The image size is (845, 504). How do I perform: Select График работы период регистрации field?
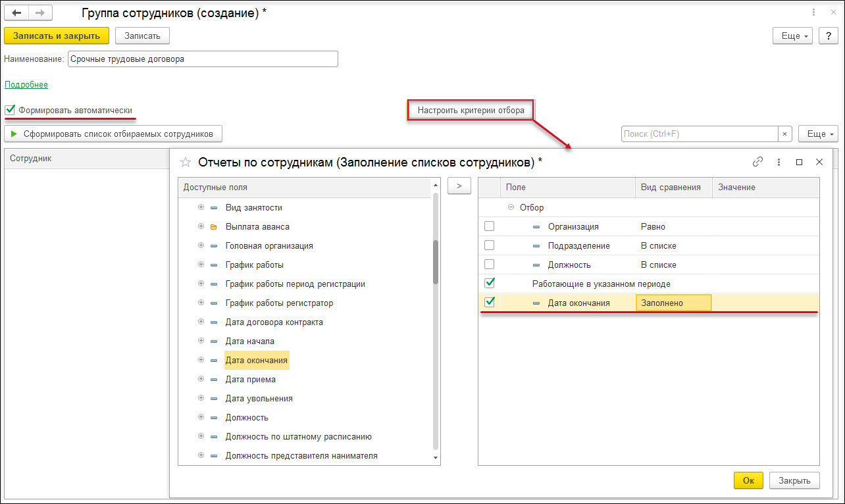click(x=295, y=284)
